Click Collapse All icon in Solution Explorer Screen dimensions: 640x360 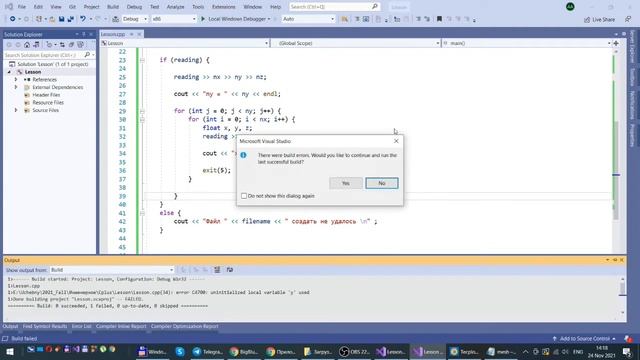(71, 44)
